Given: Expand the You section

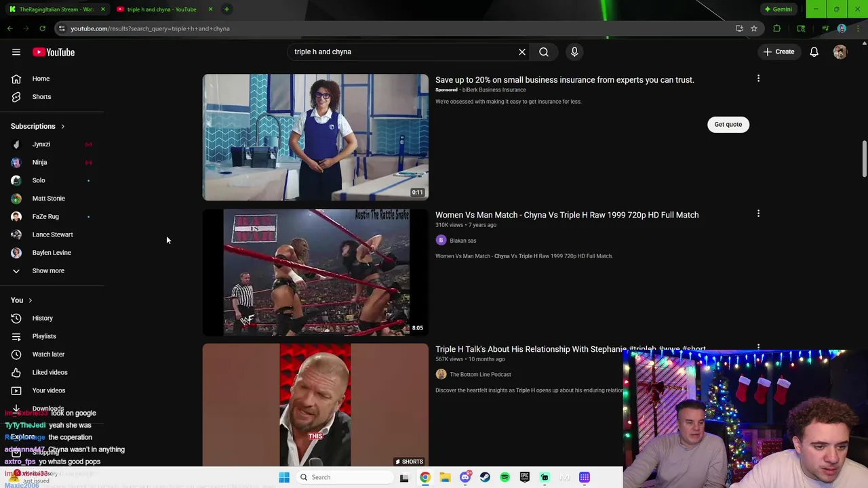Looking at the screenshot, I should [22, 300].
